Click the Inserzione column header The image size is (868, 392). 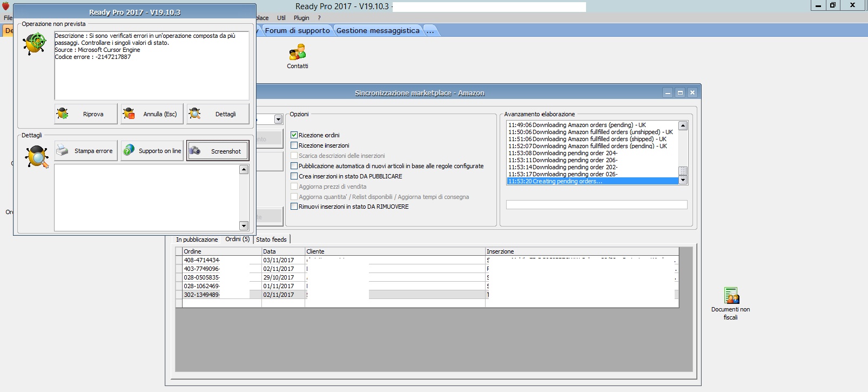click(x=582, y=251)
